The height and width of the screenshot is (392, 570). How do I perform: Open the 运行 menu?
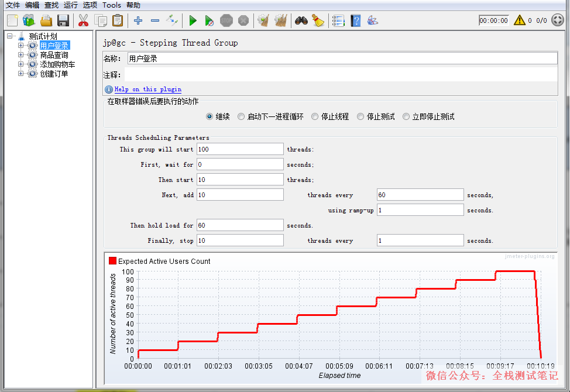(x=71, y=5)
